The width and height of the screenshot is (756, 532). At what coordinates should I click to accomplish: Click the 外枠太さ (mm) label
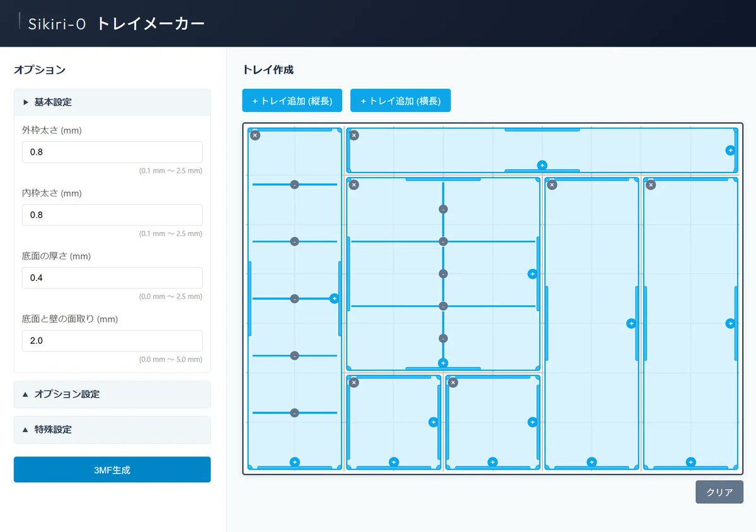point(52,131)
